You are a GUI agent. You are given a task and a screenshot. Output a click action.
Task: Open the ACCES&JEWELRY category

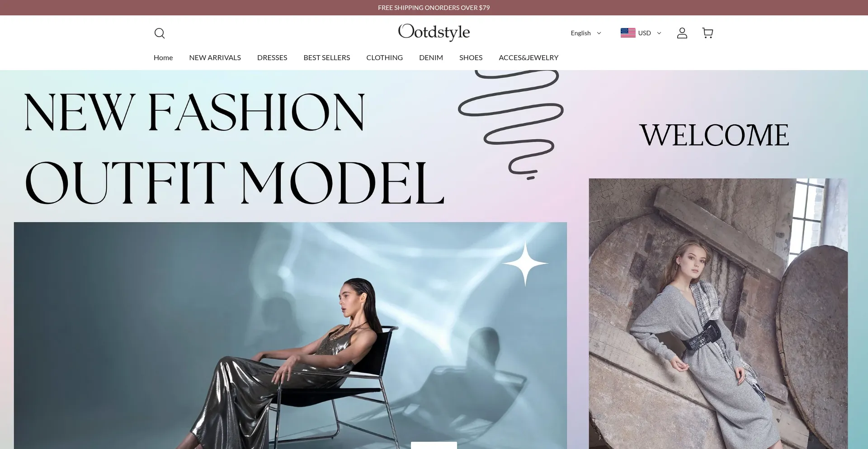tap(528, 57)
